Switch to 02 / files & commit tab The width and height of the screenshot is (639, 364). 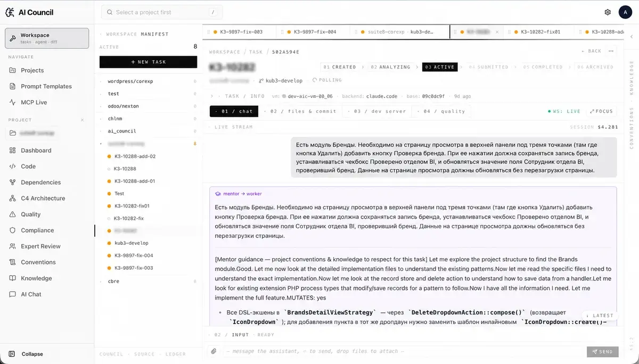[300, 111]
